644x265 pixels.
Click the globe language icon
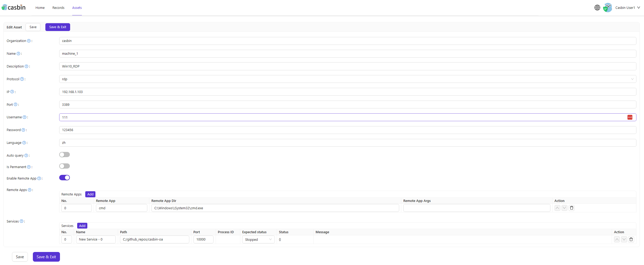[x=597, y=8]
